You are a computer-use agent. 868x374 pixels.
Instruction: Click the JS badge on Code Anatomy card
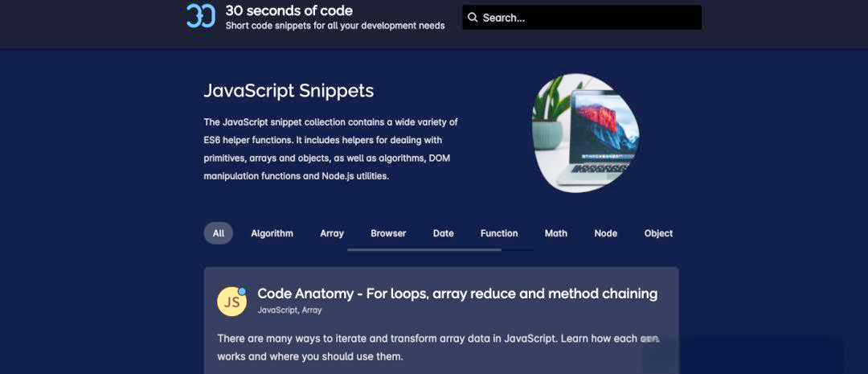coord(231,302)
